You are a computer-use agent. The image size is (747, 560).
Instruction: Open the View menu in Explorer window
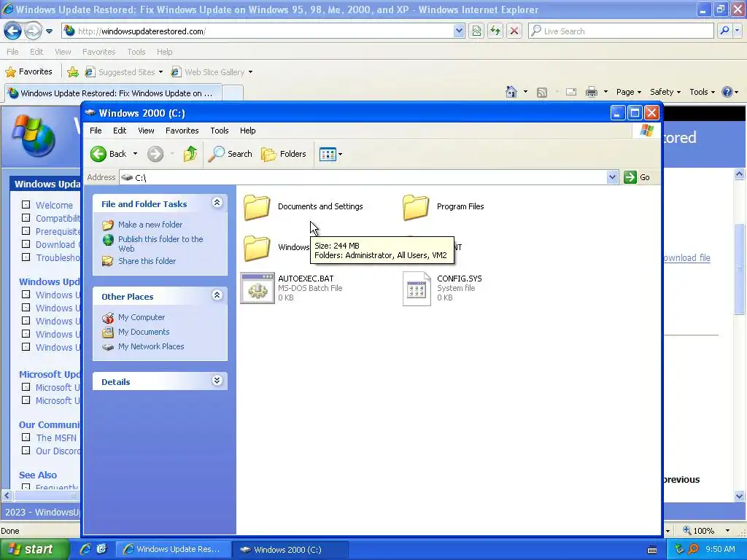click(x=146, y=131)
